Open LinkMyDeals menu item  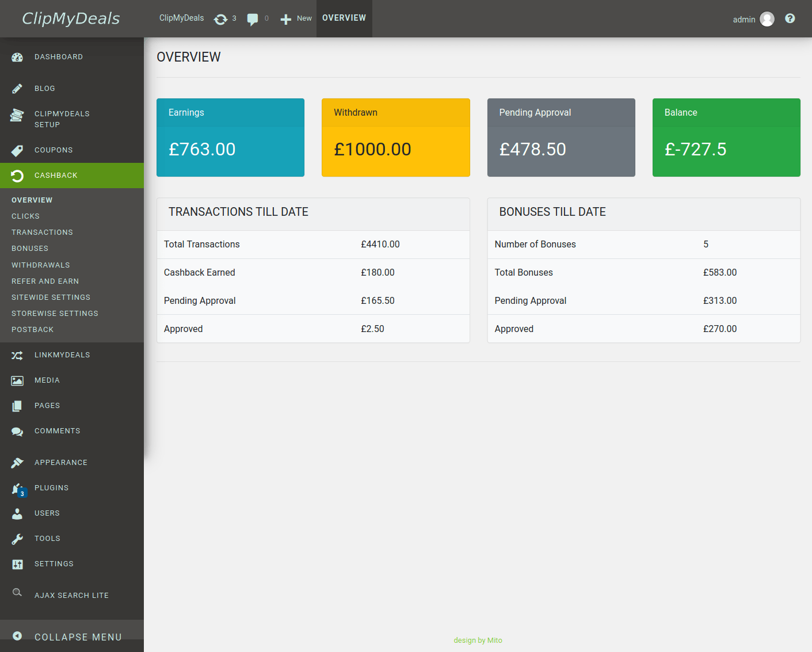(72, 355)
